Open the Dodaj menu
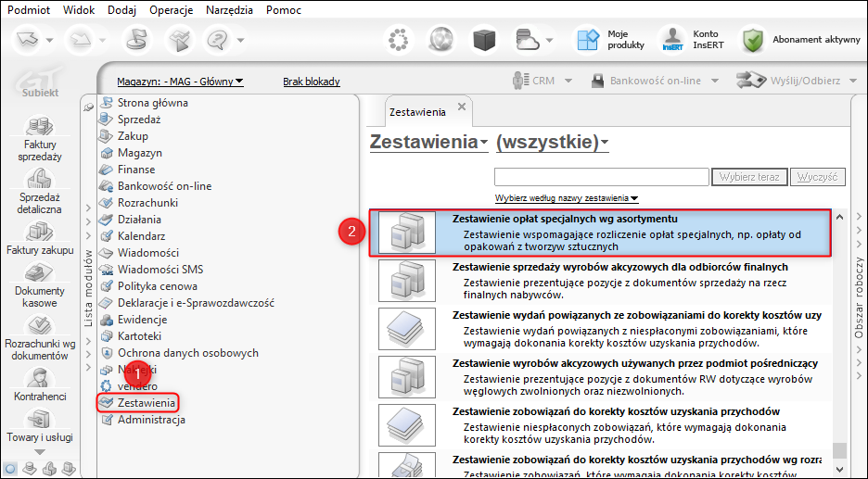Viewport: 868px width, 479px height. click(121, 10)
